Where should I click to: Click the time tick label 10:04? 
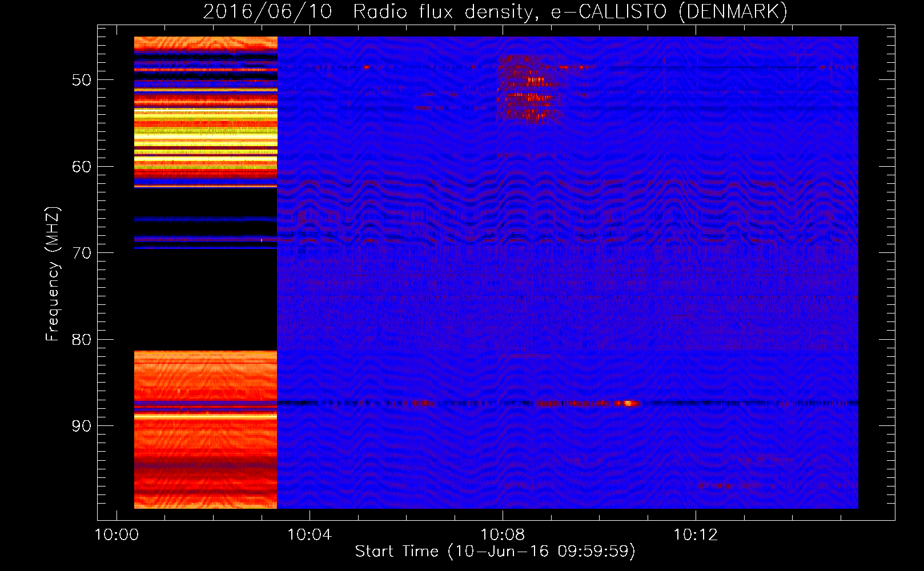[x=310, y=535]
